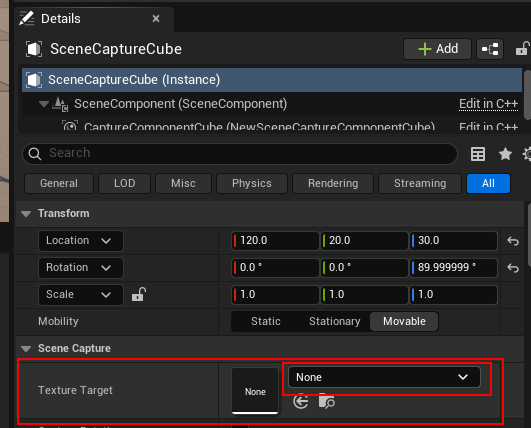The height and width of the screenshot is (428, 531).
Task: Click Scale X field 1.0
Action: pyautogui.click(x=275, y=295)
